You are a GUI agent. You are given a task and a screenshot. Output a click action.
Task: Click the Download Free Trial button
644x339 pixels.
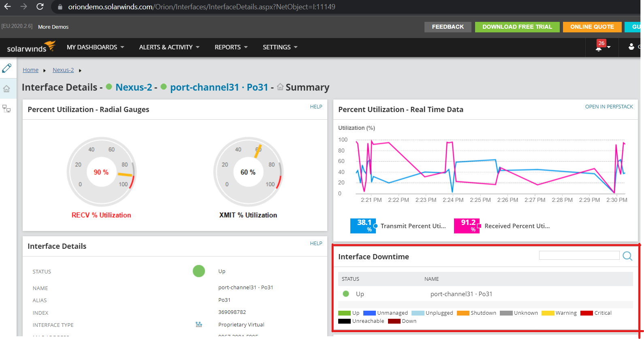pos(517,27)
